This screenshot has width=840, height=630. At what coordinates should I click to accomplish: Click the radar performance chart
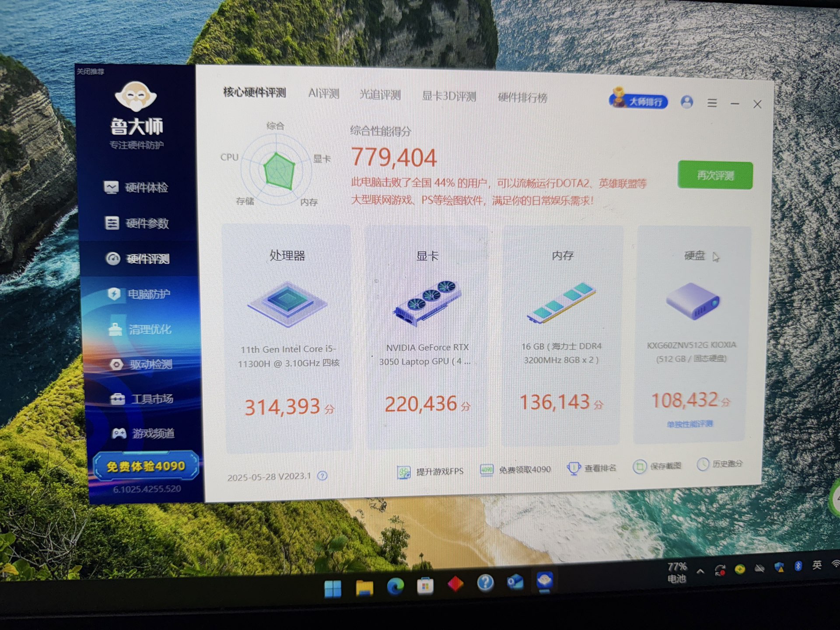276,170
